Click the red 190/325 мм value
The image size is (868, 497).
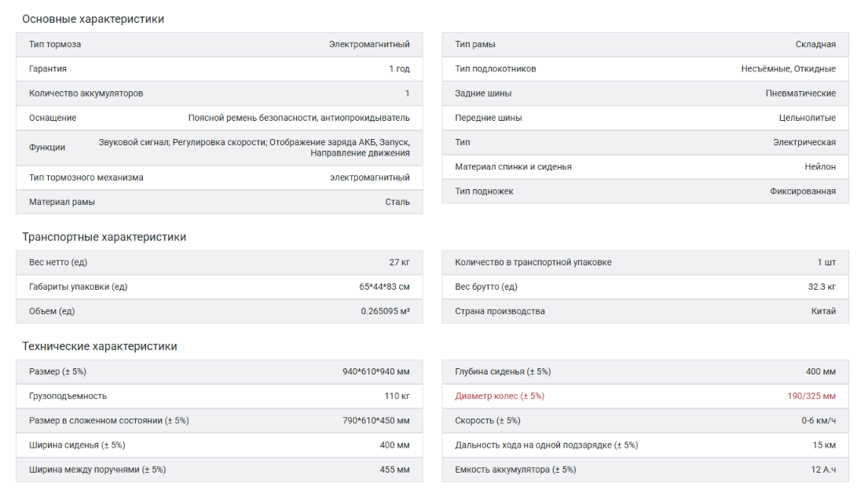tap(811, 396)
